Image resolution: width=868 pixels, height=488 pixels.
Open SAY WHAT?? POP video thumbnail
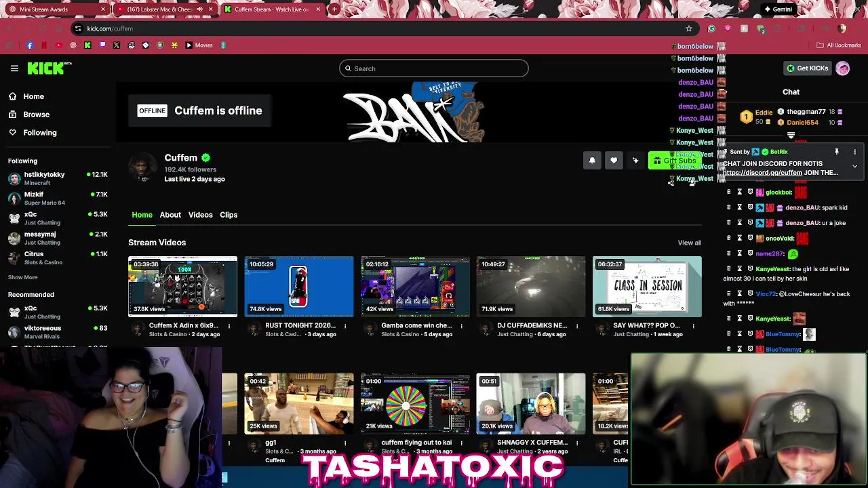pos(647,287)
